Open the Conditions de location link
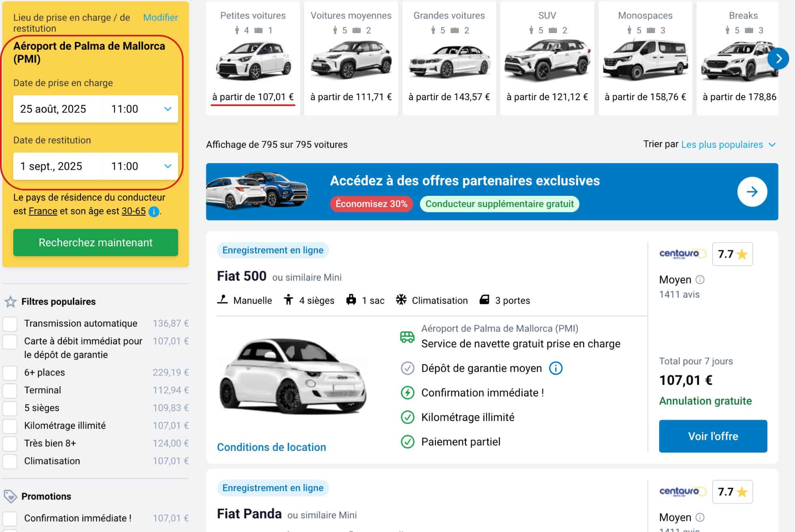795x532 pixels. (271, 447)
